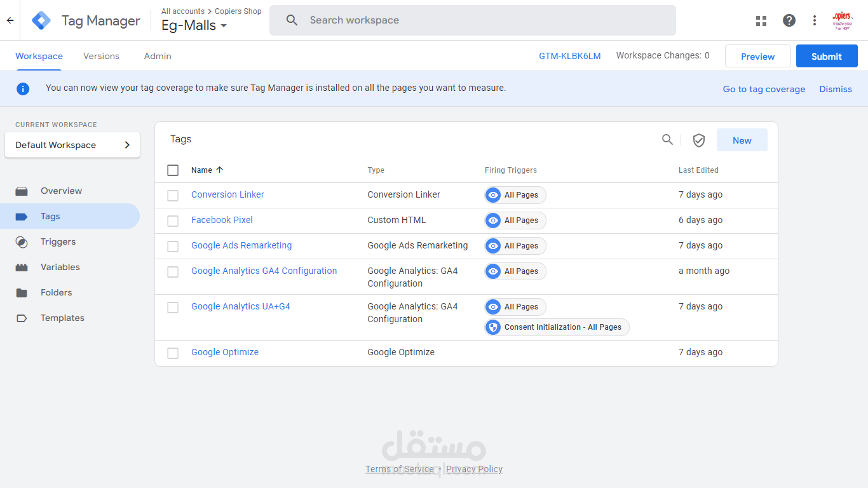Tick the Conversion Linker checkbox
The image size is (868, 488).
[173, 195]
